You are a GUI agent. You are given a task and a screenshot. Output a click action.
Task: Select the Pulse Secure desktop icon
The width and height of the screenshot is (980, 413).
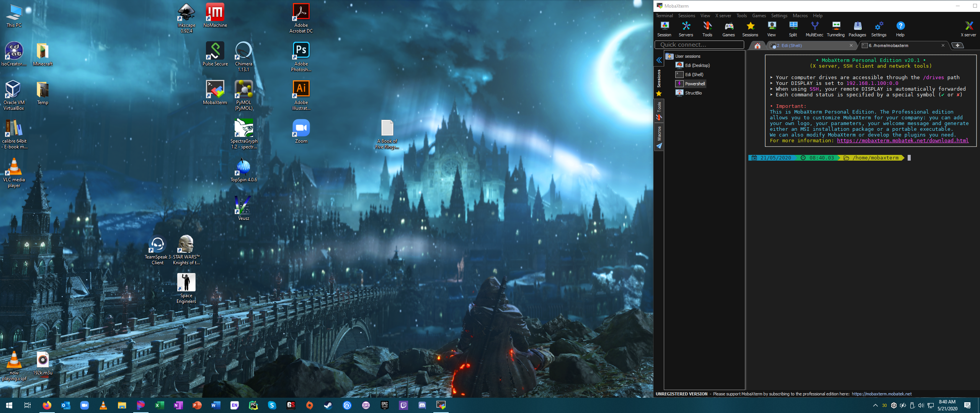[x=215, y=54]
